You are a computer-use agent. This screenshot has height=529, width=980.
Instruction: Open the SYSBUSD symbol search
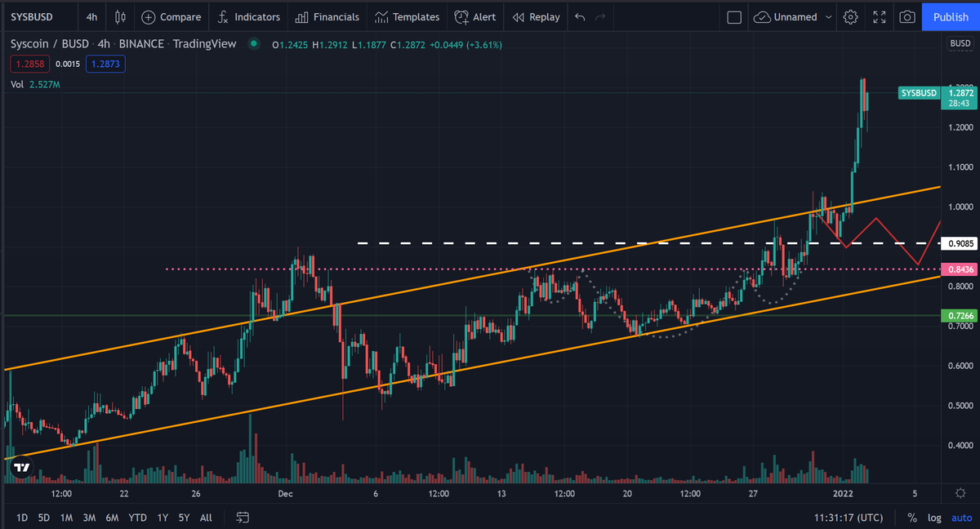(x=31, y=16)
